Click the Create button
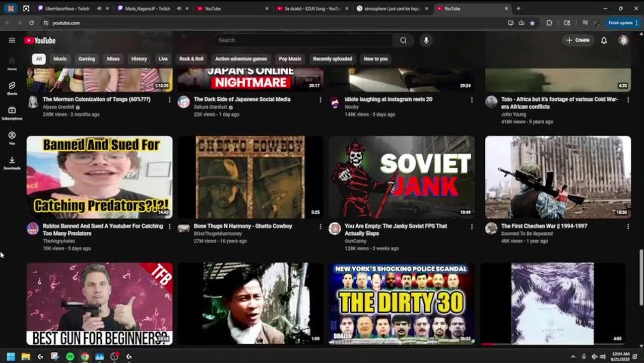This screenshot has height=363, width=644. pos(577,40)
